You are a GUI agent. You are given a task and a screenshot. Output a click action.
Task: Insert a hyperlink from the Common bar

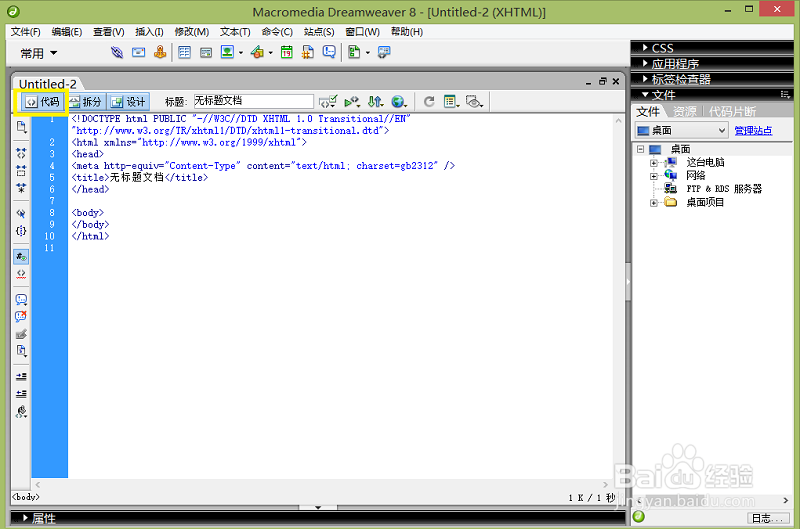click(x=117, y=52)
